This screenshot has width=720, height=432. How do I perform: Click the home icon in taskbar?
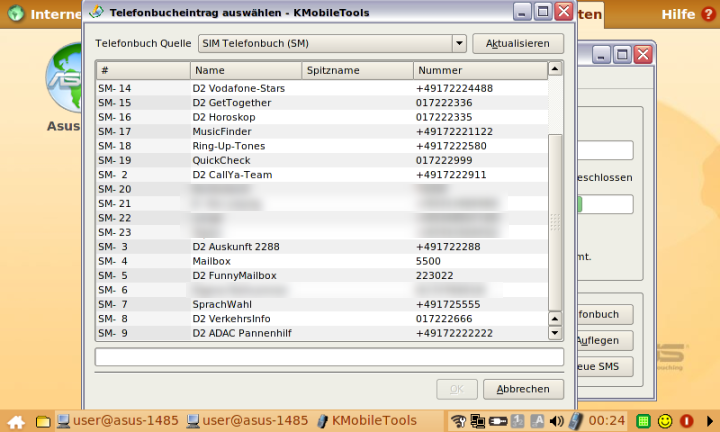pyautogui.click(x=16, y=421)
